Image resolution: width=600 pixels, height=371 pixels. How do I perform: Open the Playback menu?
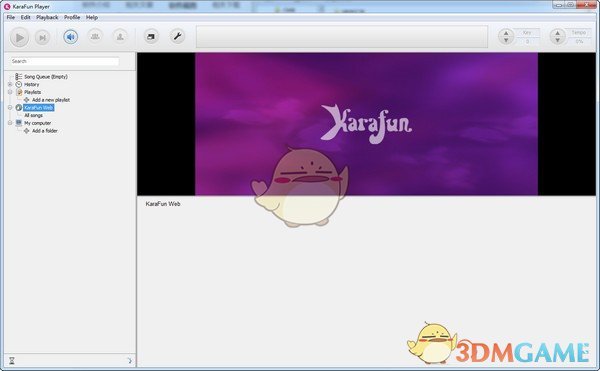pos(47,17)
